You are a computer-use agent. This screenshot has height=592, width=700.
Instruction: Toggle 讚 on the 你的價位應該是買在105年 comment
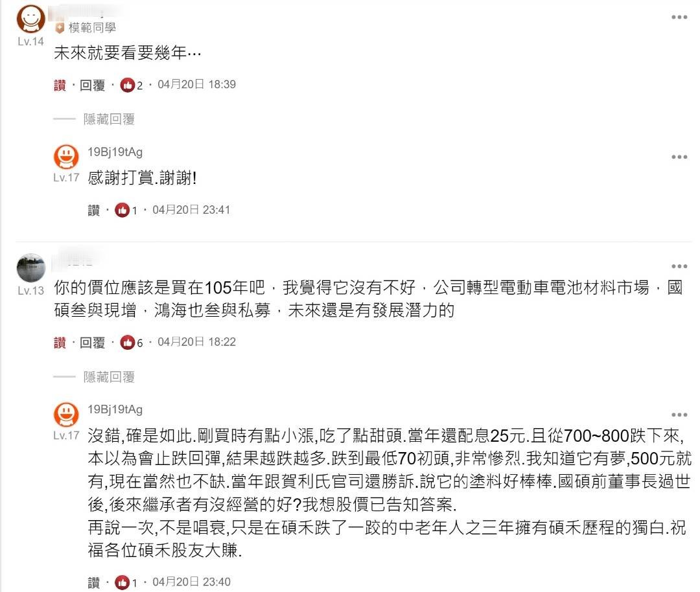click(60, 342)
